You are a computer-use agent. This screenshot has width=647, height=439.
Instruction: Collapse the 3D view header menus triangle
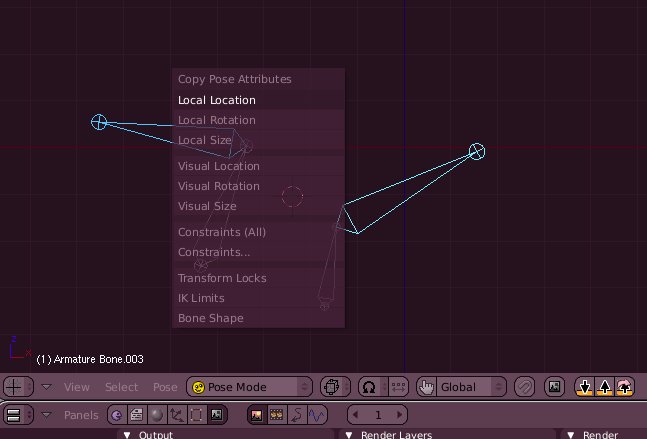(46, 387)
